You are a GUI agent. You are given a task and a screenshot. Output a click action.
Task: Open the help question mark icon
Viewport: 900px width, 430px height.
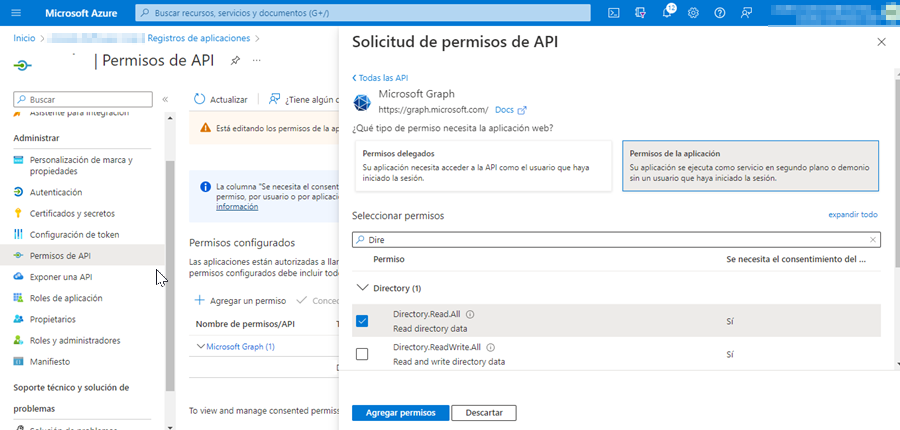click(x=720, y=13)
